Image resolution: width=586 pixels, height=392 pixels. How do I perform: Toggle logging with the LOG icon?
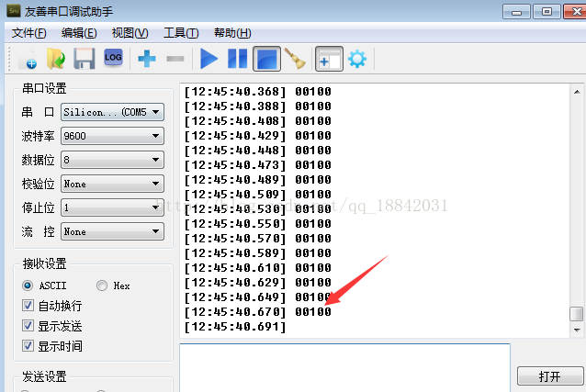tap(113, 58)
